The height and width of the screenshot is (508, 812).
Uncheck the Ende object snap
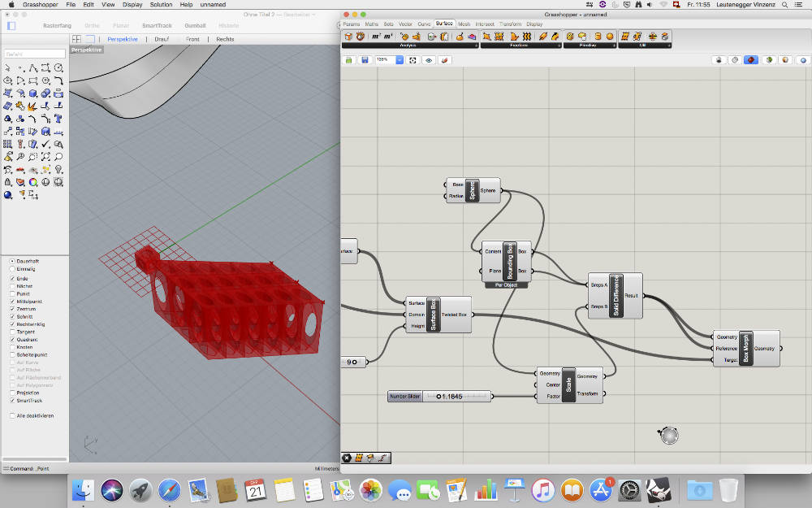point(12,278)
